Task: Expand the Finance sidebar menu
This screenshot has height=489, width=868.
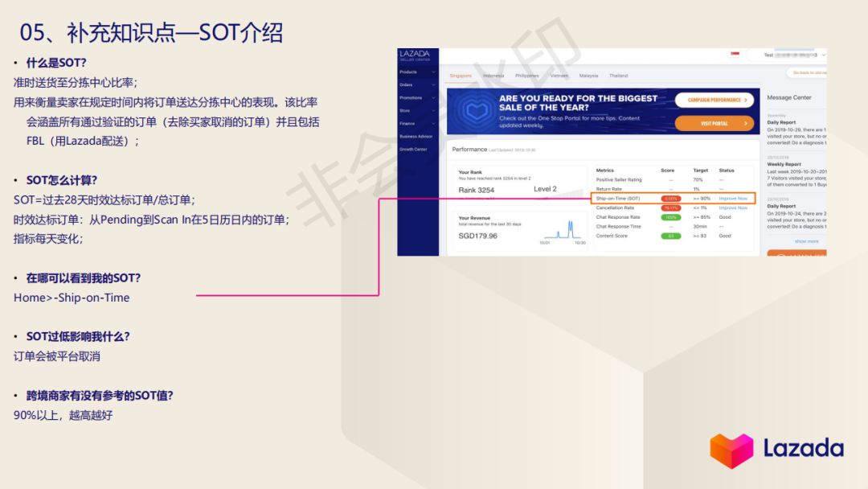Action: 417,124
